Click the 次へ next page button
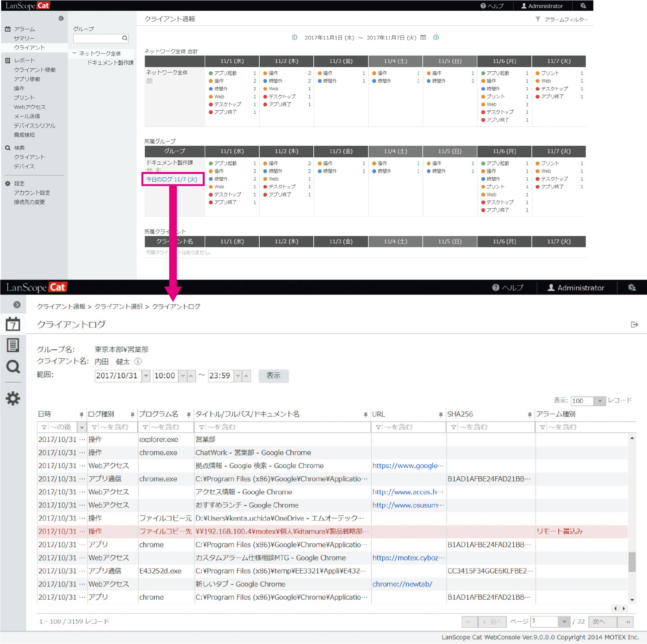The image size is (647, 644). [602, 622]
